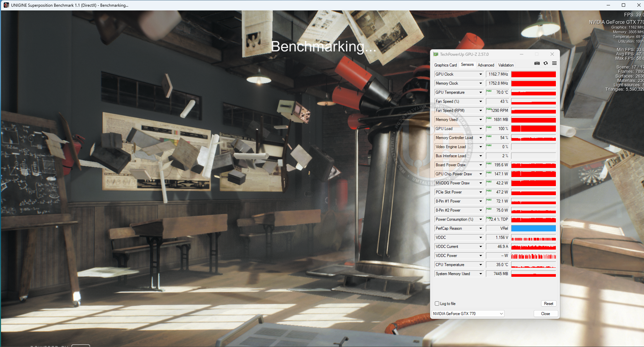
Task: Open the GPU-Z hamburger menu
Action: 554,63
